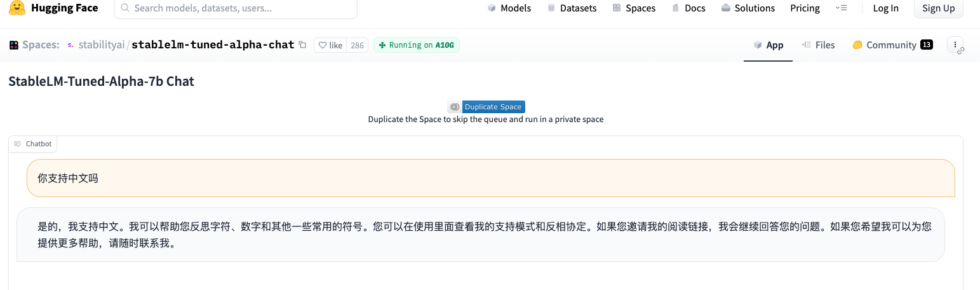Go to the Models page
980x290 pixels.
[509, 8]
